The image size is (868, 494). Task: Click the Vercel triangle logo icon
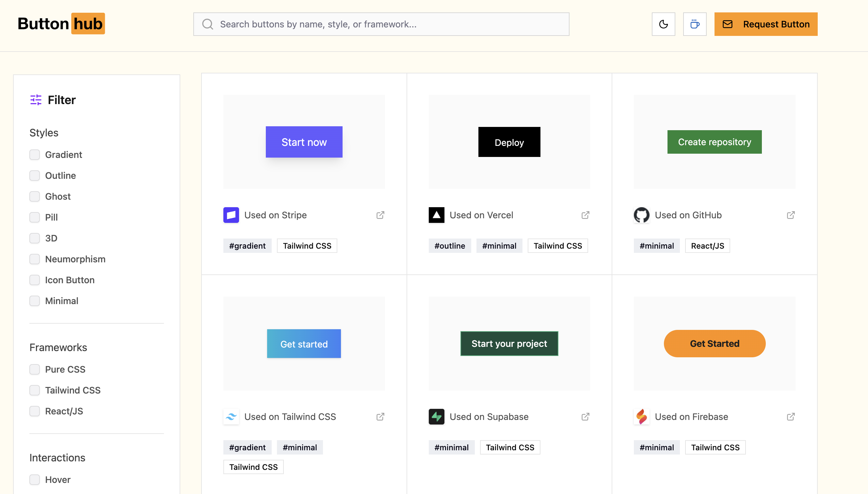coord(436,215)
